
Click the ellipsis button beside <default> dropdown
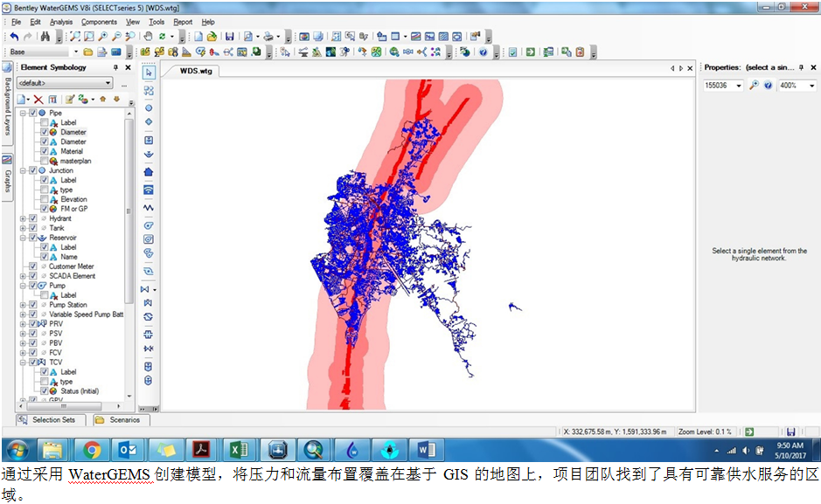(124, 84)
